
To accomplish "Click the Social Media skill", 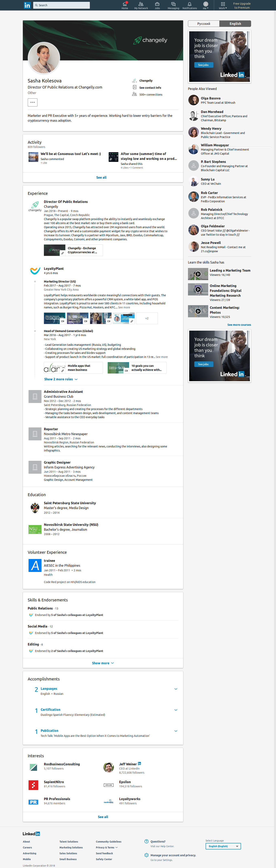I will pyautogui.click(x=37, y=626).
